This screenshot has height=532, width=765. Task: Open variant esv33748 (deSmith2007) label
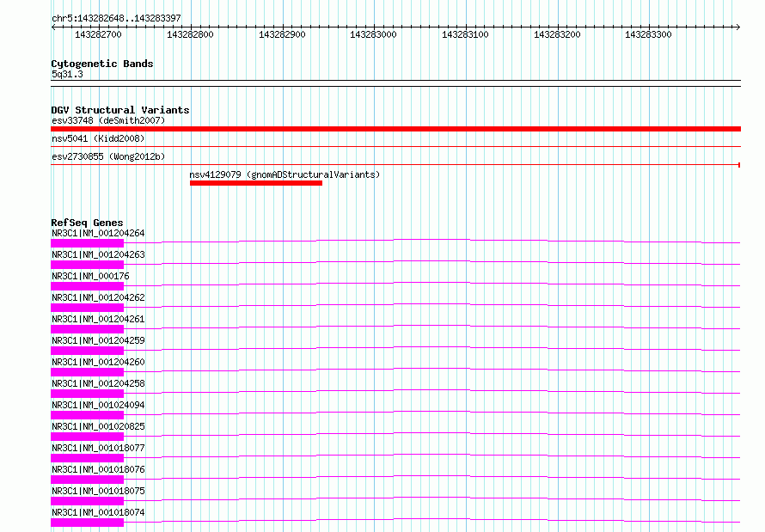point(108,120)
